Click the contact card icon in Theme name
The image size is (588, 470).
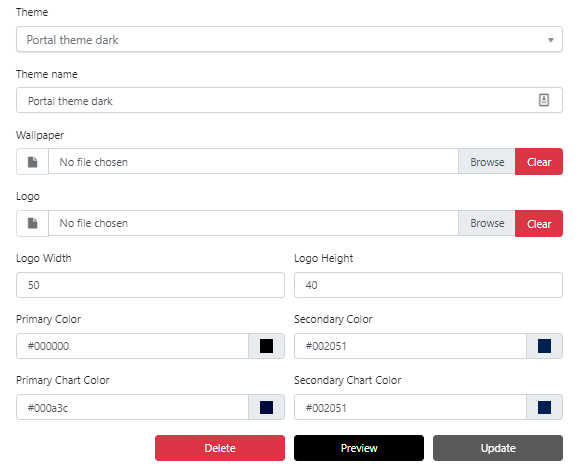[544, 100]
